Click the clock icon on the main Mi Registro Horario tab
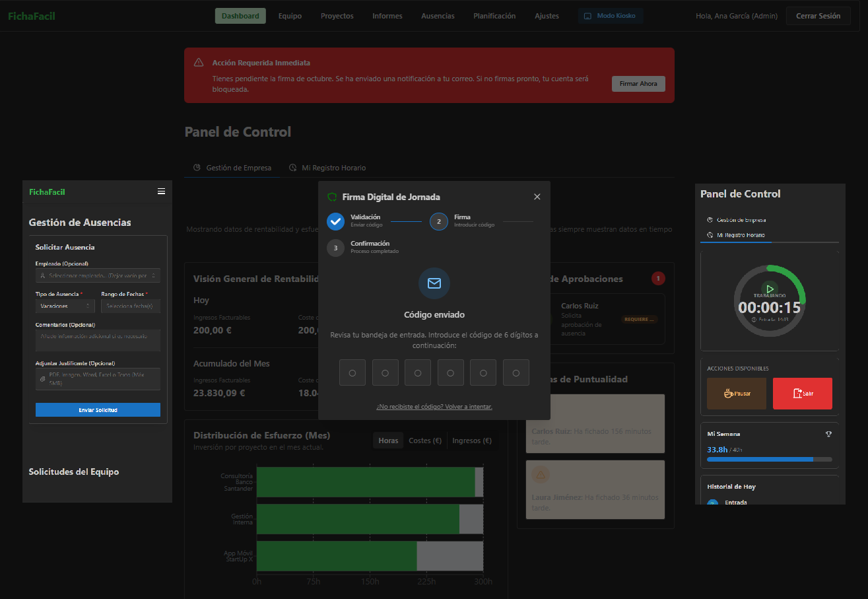 coord(292,168)
